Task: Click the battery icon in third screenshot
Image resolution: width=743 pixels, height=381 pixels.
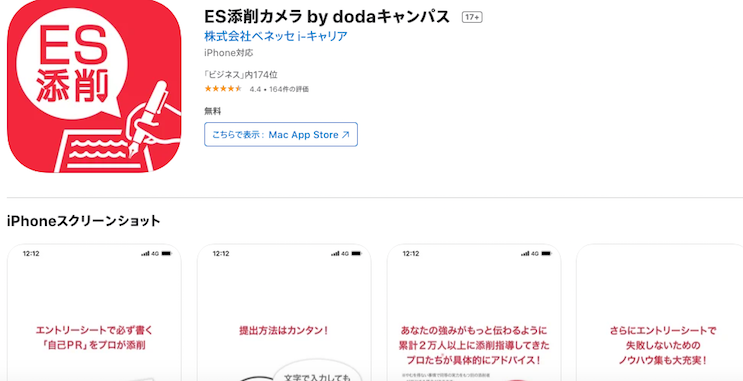Action: pos(546,254)
